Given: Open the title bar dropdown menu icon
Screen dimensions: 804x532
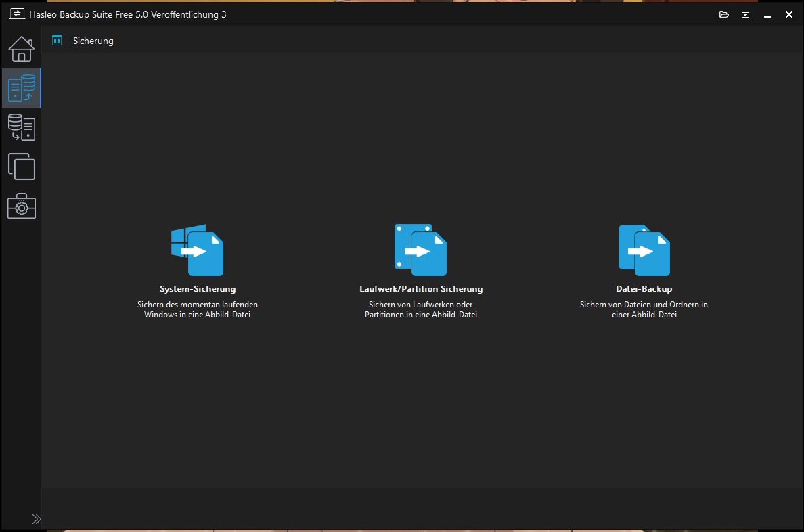Looking at the screenshot, I should (x=746, y=14).
